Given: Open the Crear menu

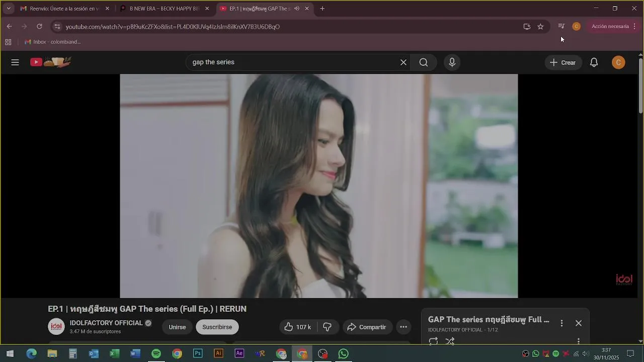Looking at the screenshot, I should [x=563, y=62].
